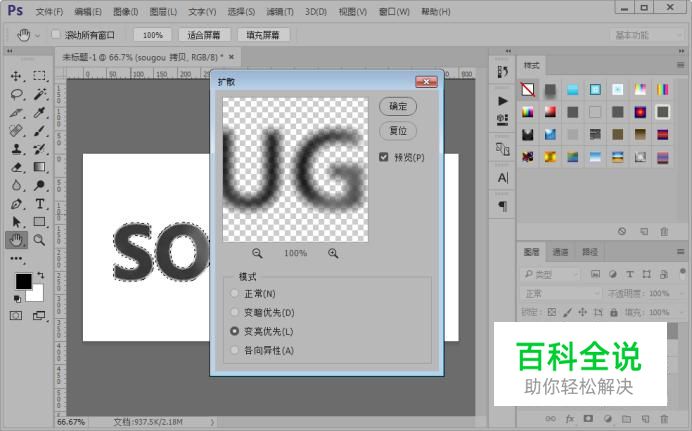Add a layer style fx
The image size is (692, 431).
point(570,419)
